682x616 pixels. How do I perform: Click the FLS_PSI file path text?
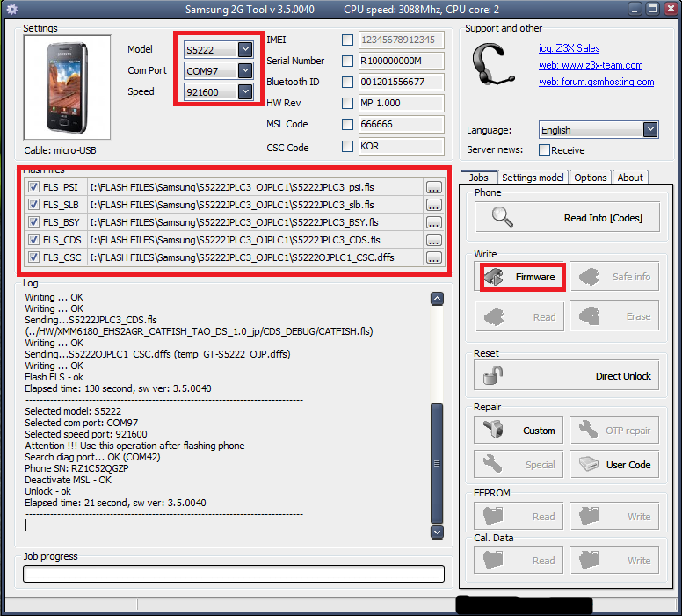point(232,187)
